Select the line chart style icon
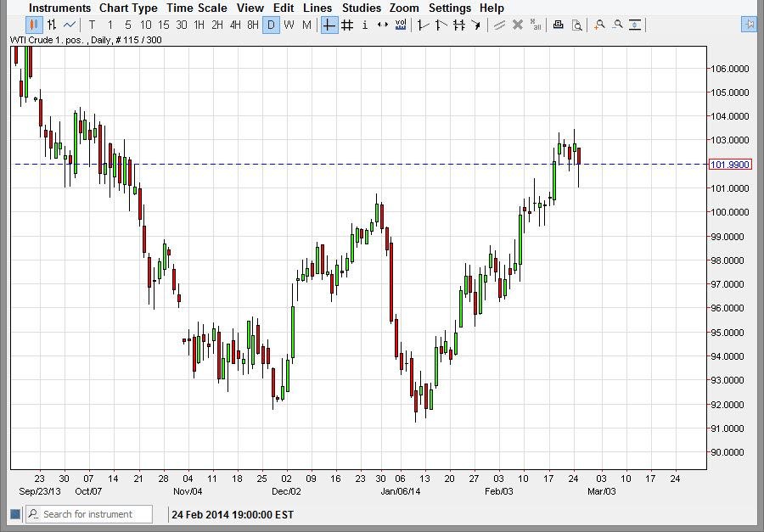This screenshot has width=764, height=532. tap(68, 25)
